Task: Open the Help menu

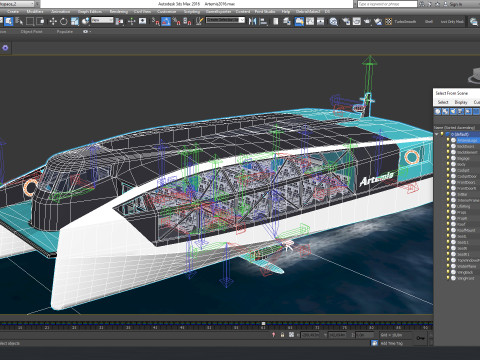Action: 286,12
